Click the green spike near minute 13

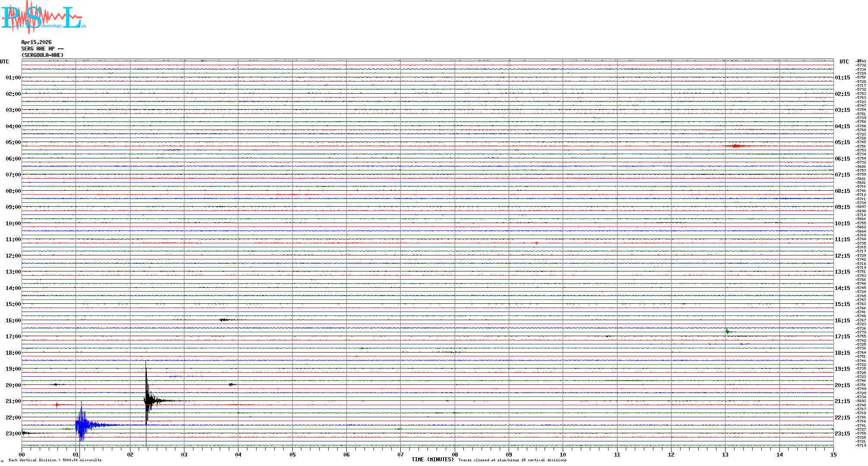728,331
